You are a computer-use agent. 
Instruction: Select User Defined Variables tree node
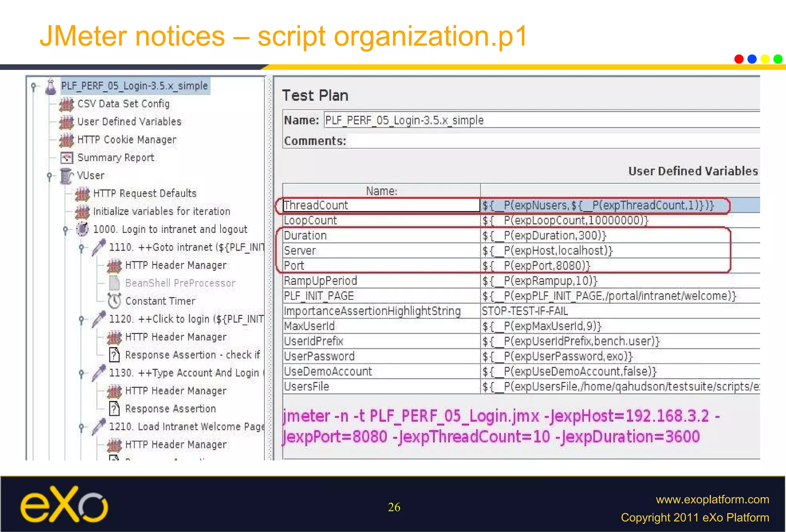click(x=129, y=122)
